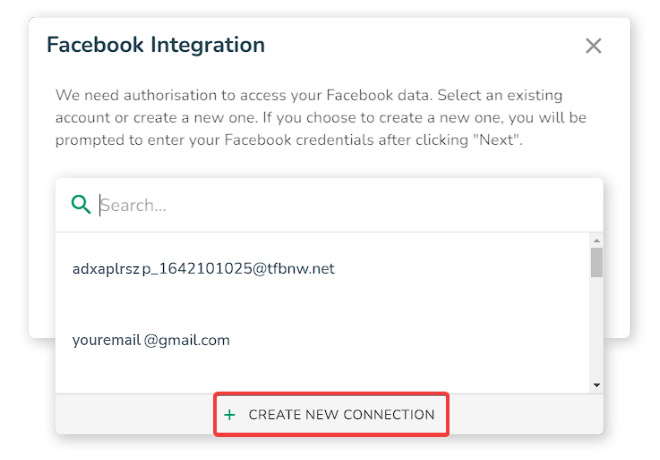660x460 pixels.
Task: Click the Facebook Integration heading
Action: (156, 45)
